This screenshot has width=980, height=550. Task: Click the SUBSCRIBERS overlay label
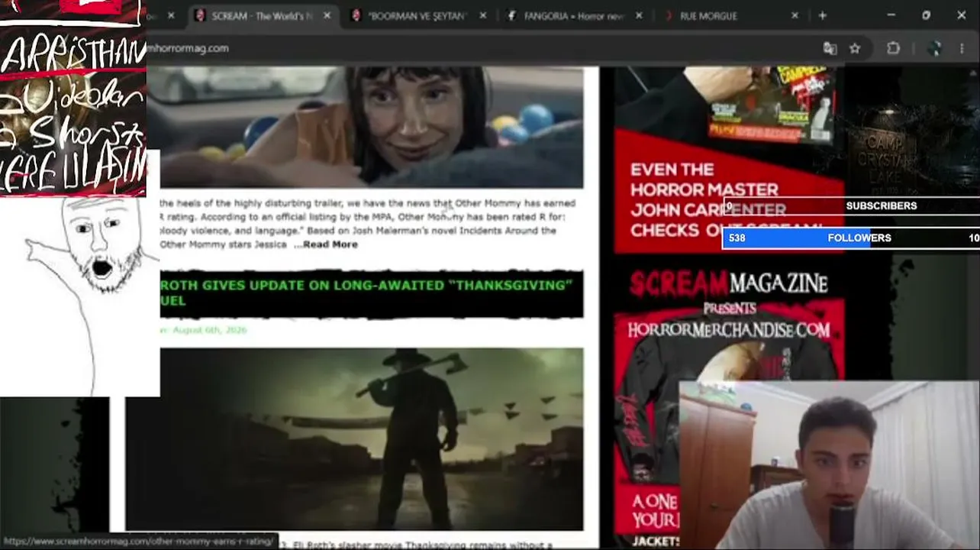point(882,205)
